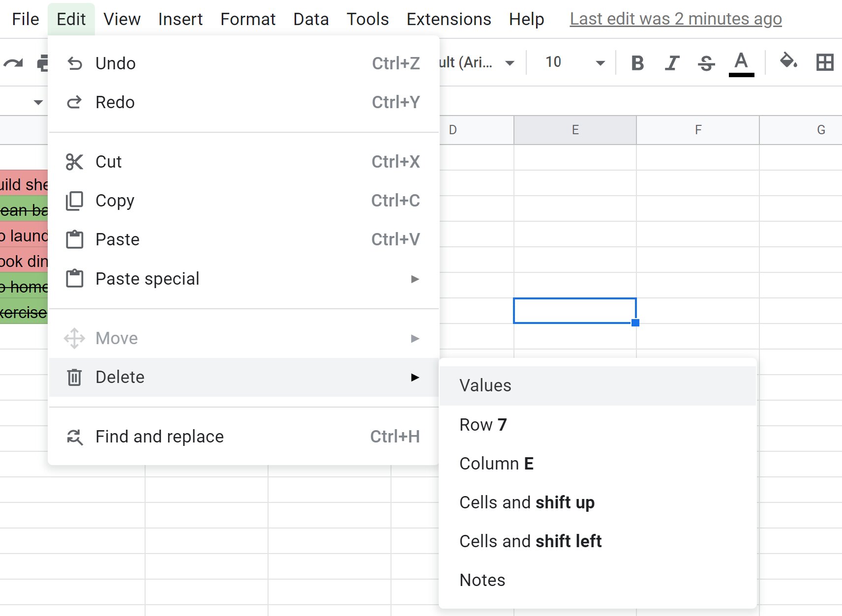The height and width of the screenshot is (616, 842).
Task: Click the Find and replace icon
Action: pyautogui.click(x=75, y=437)
